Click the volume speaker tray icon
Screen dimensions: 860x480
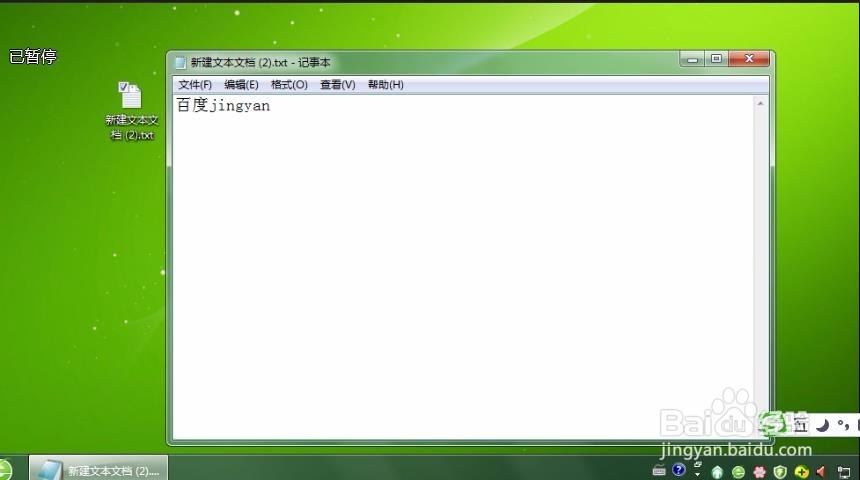pos(822,472)
